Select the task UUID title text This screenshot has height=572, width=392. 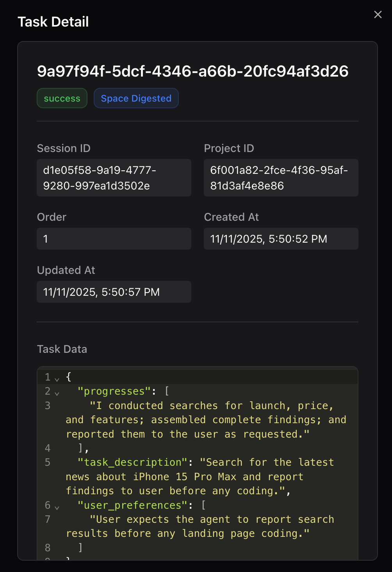click(x=193, y=71)
